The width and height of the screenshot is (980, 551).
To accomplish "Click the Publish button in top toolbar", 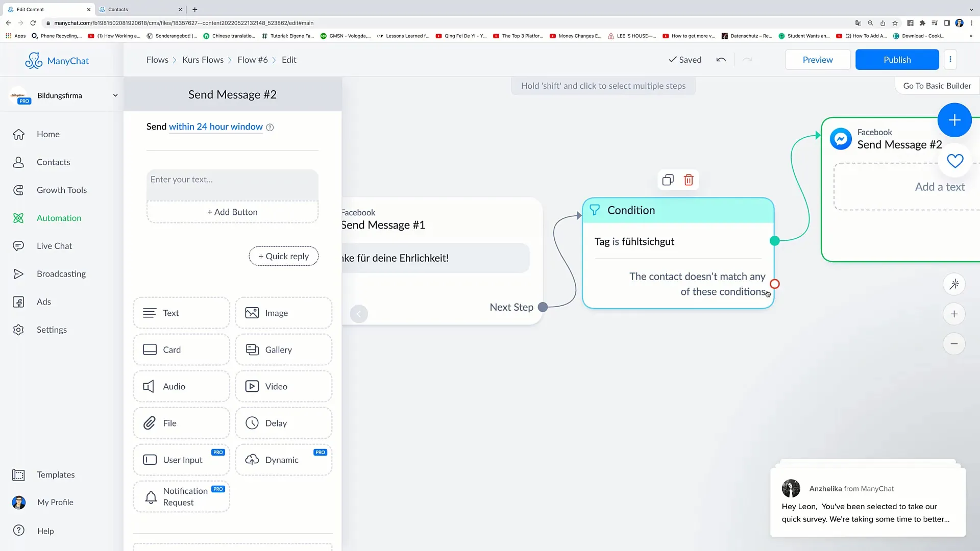I will click(x=897, y=60).
